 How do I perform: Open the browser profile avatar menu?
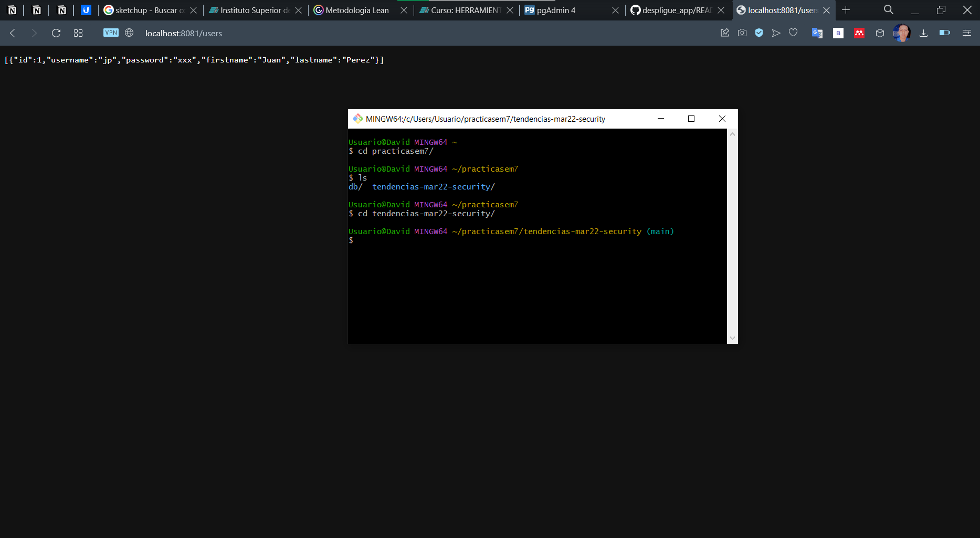coord(901,33)
